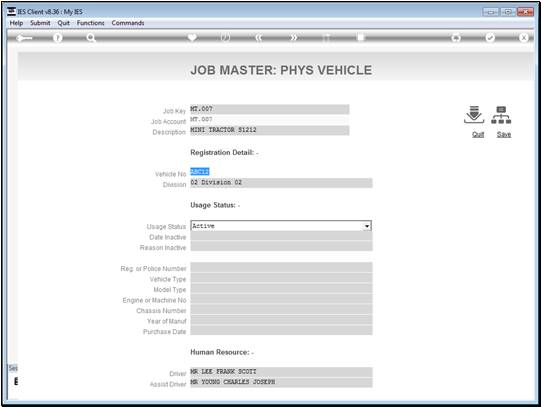Click the checkmark submit icon in toolbar
The width and height of the screenshot is (541, 407).
point(490,38)
